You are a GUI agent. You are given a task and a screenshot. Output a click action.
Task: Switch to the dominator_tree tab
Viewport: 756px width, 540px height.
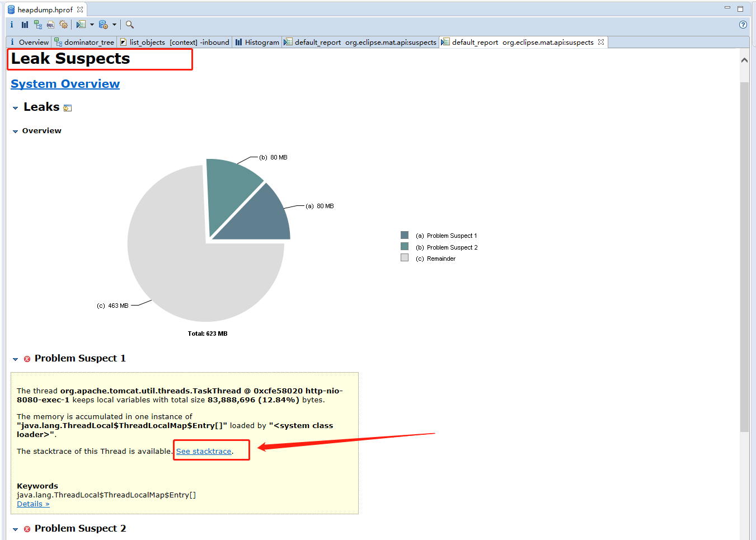pyautogui.click(x=84, y=42)
